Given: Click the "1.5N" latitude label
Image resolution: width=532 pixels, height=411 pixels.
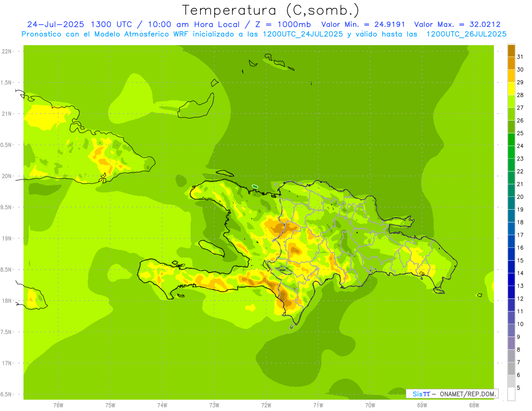Looking at the screenshot, I should tap(6, 82).
